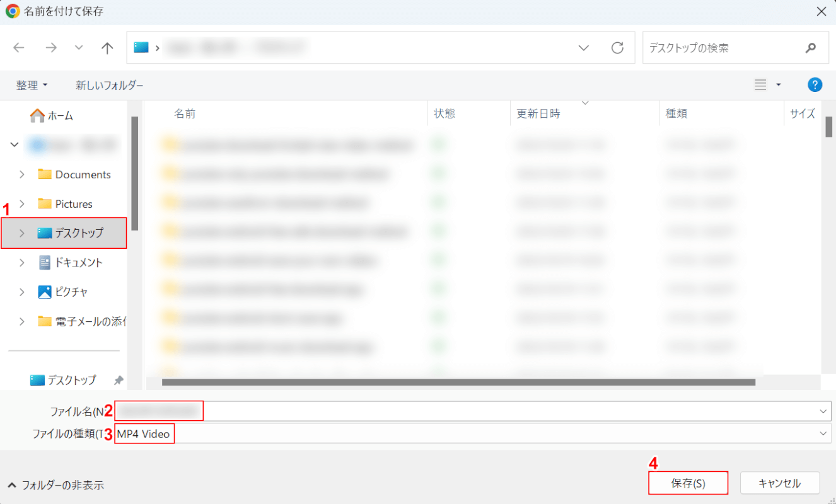Sort by the サイズ column header
Viewport: 836px width, 504px height.
tap(803, 113)
